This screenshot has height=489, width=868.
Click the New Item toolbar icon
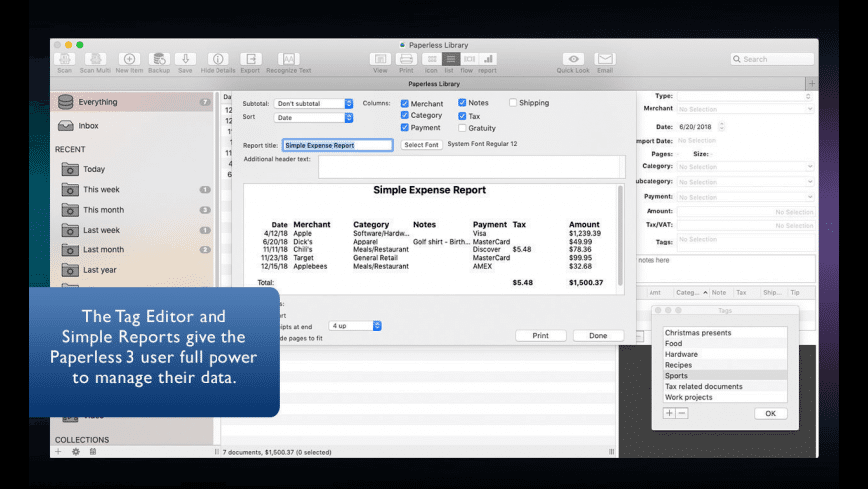[129, 60]
